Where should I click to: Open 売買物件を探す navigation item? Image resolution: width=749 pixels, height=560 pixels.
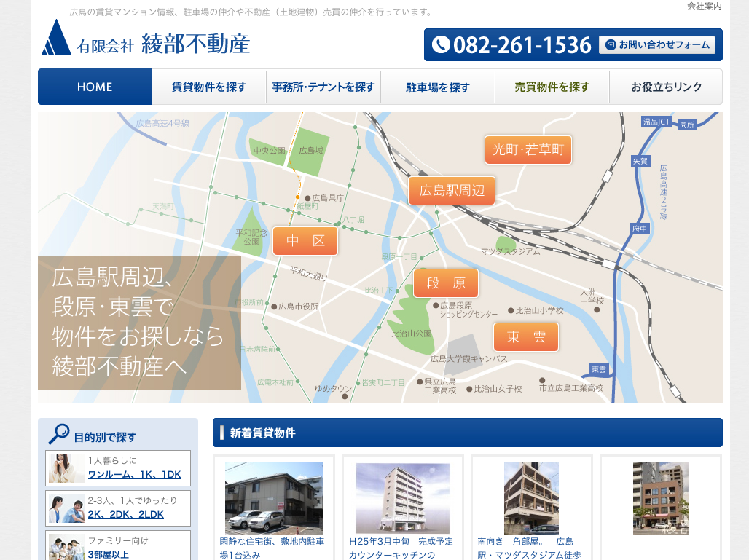(x=552, y=87)
